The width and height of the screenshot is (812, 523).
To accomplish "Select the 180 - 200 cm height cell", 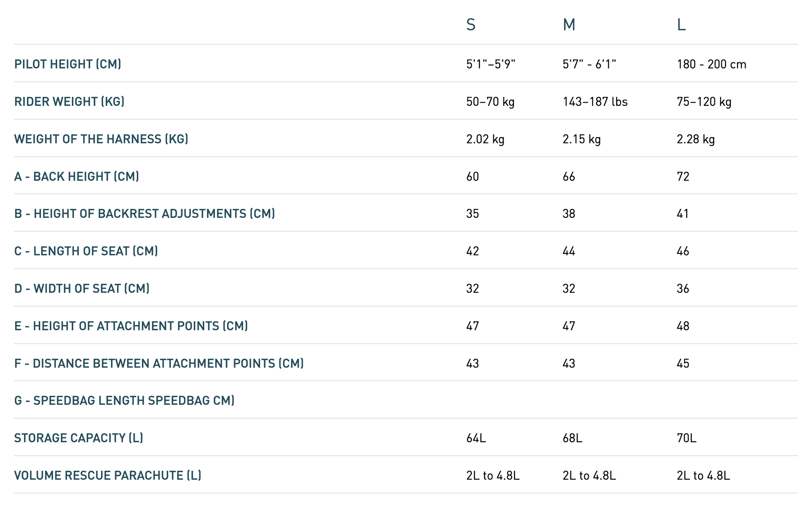I will (x=711, y=64).
